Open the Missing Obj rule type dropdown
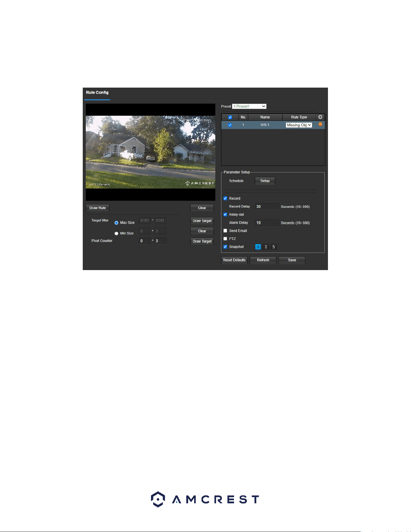411x532 pixels. (x=299, y=125)
